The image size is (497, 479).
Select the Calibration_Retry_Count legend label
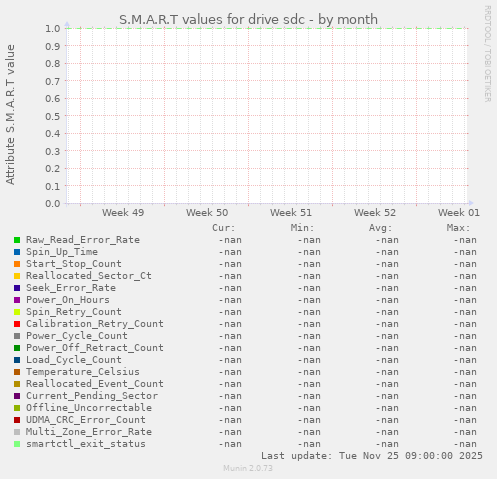[95, 324]
